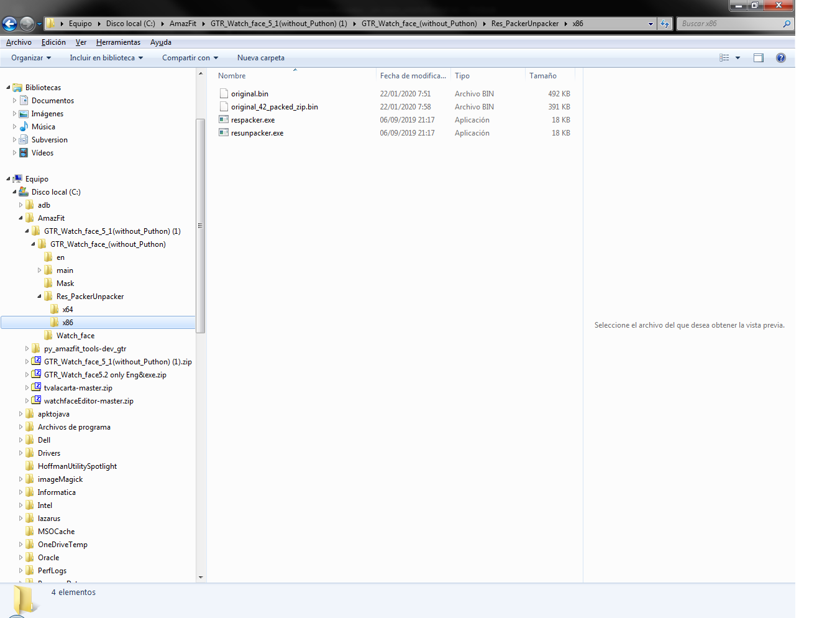Screen dimensions: 840x618
Task: Click the search magnifier icon
Action: tap(787, 24)
